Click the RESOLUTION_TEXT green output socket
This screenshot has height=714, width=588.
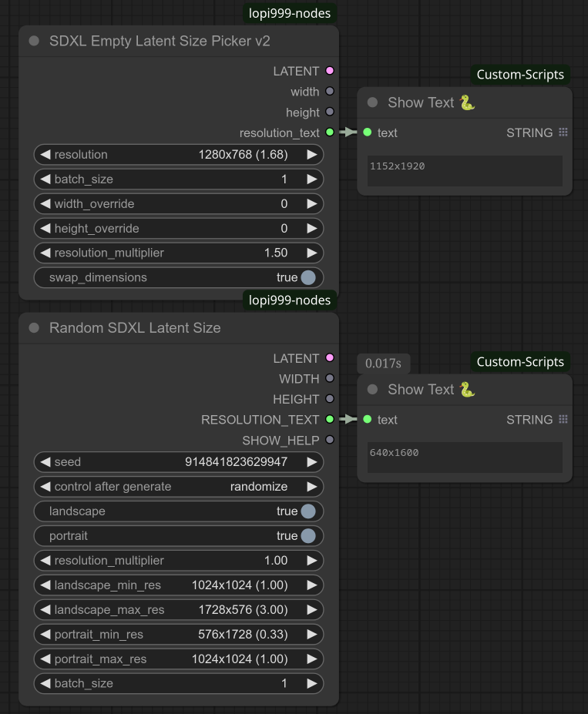[330, 420]
